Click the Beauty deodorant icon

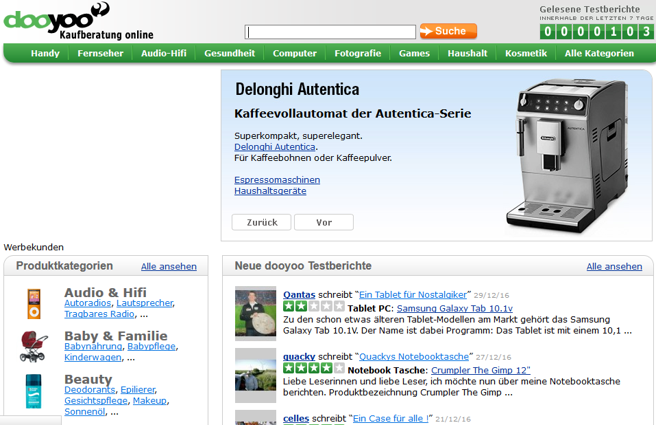pos(33,391)
